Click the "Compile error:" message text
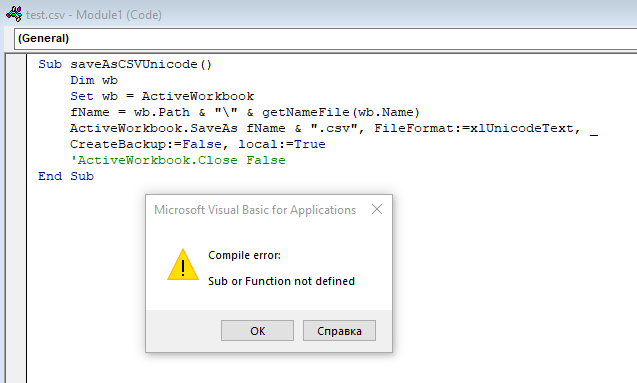 pos(244,255)
